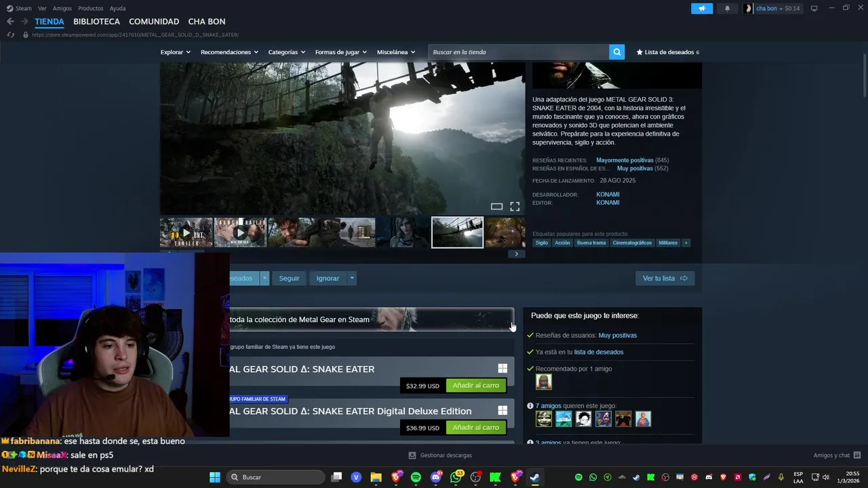Select the Sigilo tag
Image resolution: width=868 pixels, height=488 pixels.
pyautogui.click(x=541, y=243)
